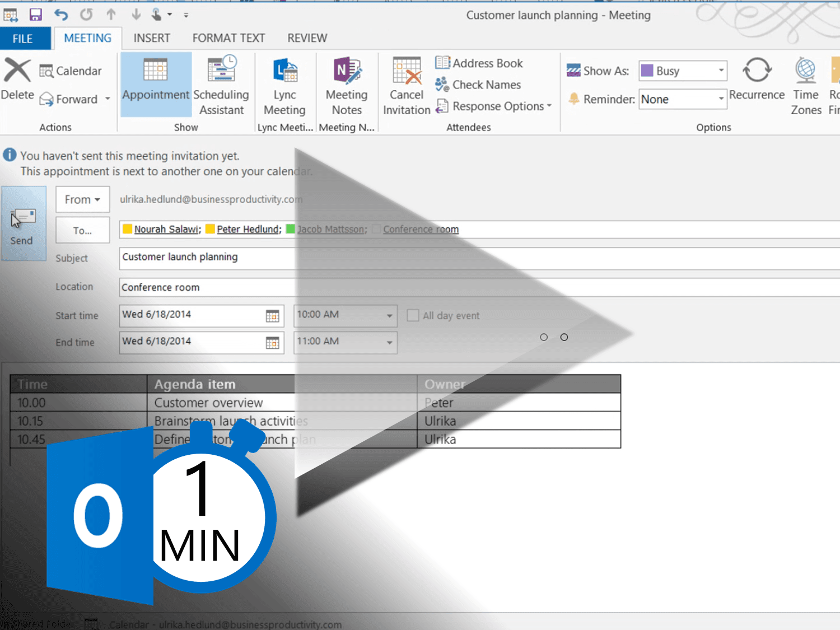Open Calendar from the Actions group
This screenshot has height=630, width=840.
coord(71,71)
